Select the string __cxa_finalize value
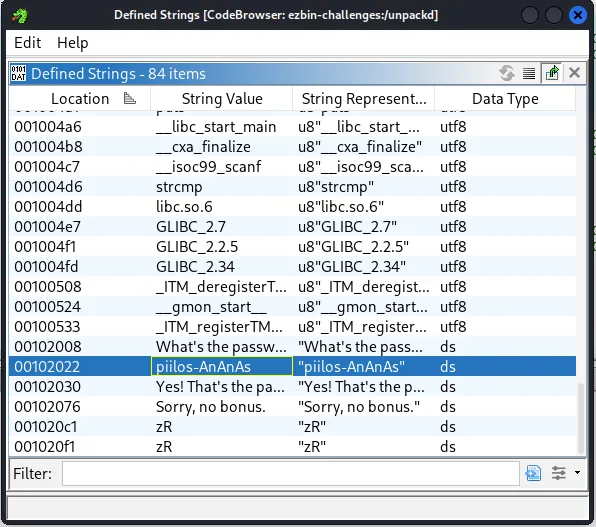 click(x=203, y=147)
